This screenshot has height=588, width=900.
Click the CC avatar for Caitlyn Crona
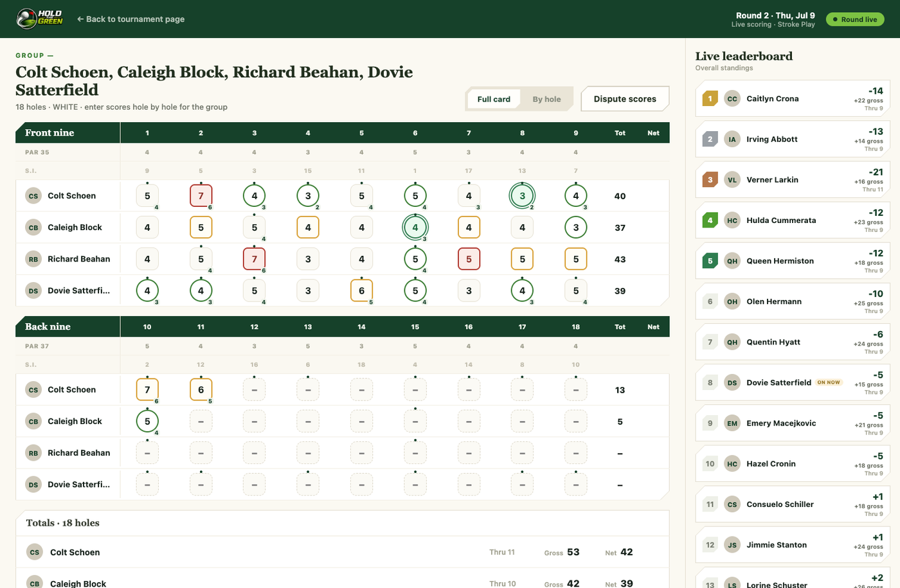pos(732,98)
